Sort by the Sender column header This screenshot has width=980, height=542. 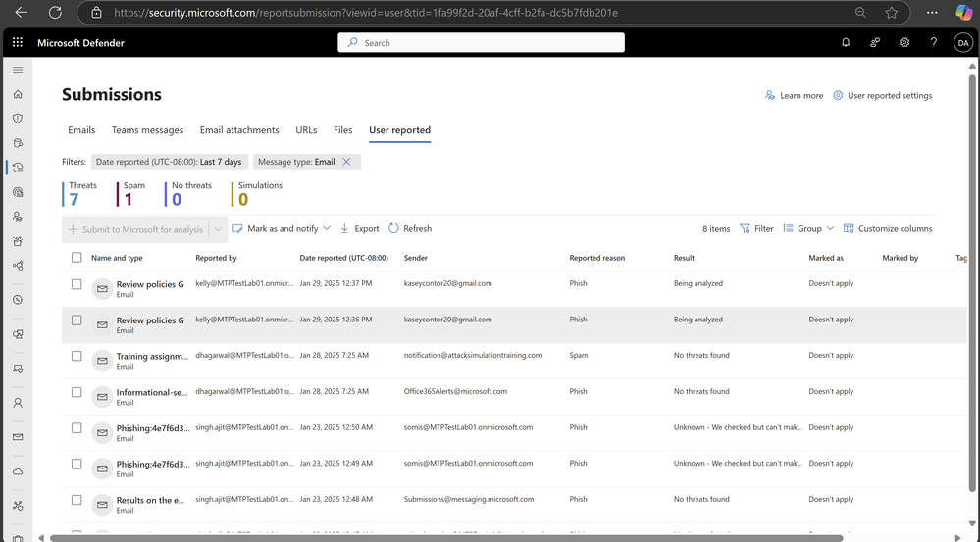[x=416, y=258]
